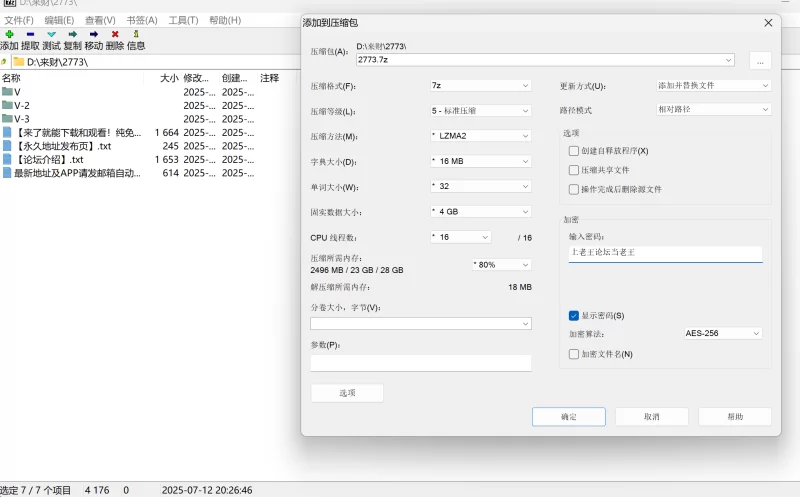Click file icon of 【来了就能下载和观看 file
The image size is (800, 497).
[x=7, y=133]
